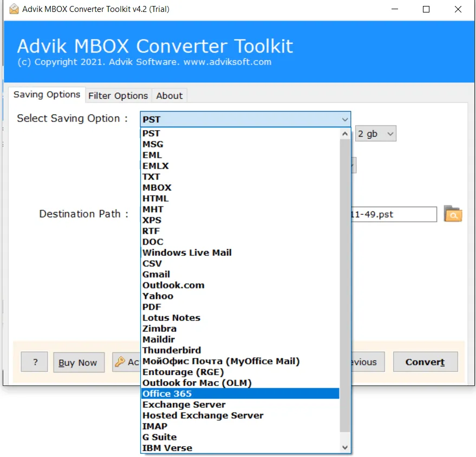The width and height of the screenshot is (476, 457).
Task: Select Entourage (RGE) option
Action: [x=240, y=372]
